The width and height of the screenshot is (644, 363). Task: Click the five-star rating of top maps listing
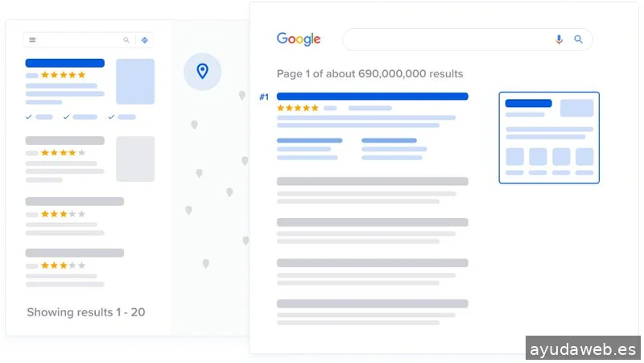coord(64,75)
